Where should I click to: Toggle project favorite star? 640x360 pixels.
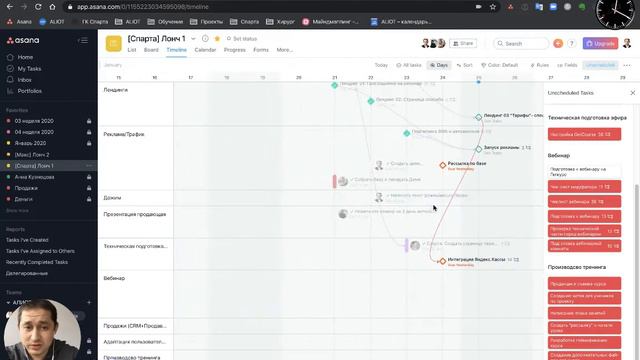217,39
